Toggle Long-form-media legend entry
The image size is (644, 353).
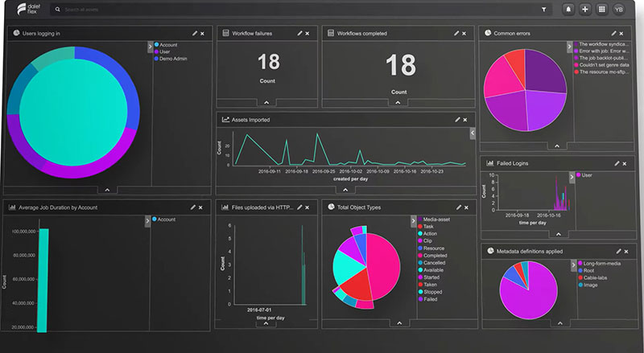pos(599,264)
